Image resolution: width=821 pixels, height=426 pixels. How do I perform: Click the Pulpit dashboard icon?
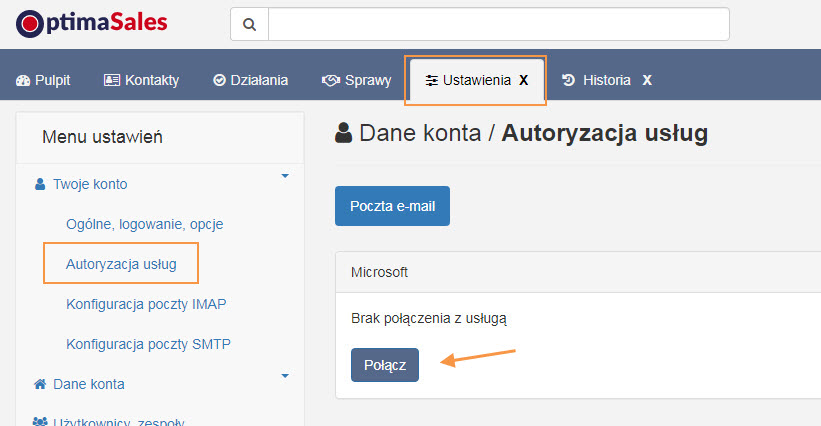click(x=23, y=80)
